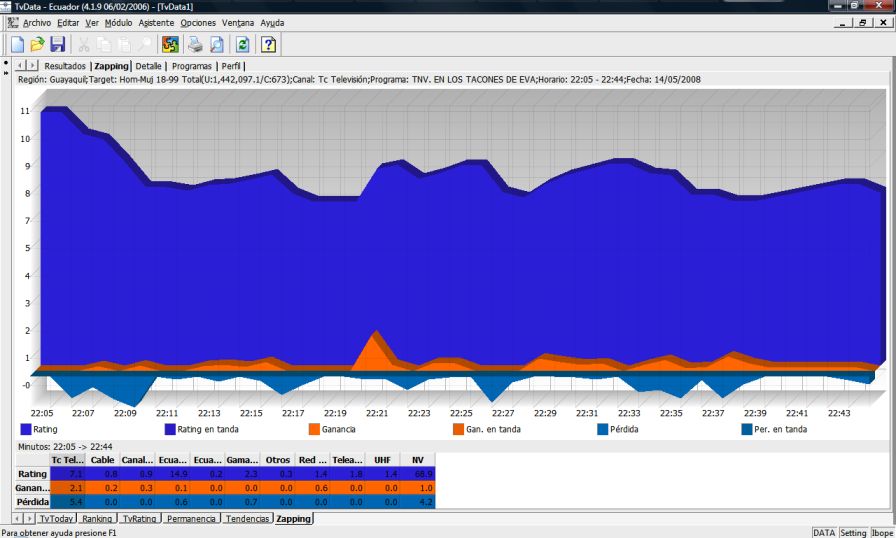Select the Telea... column header
The height and width of the screenshot is (538, 896).
pyautogui.click(x=347, y=460)
